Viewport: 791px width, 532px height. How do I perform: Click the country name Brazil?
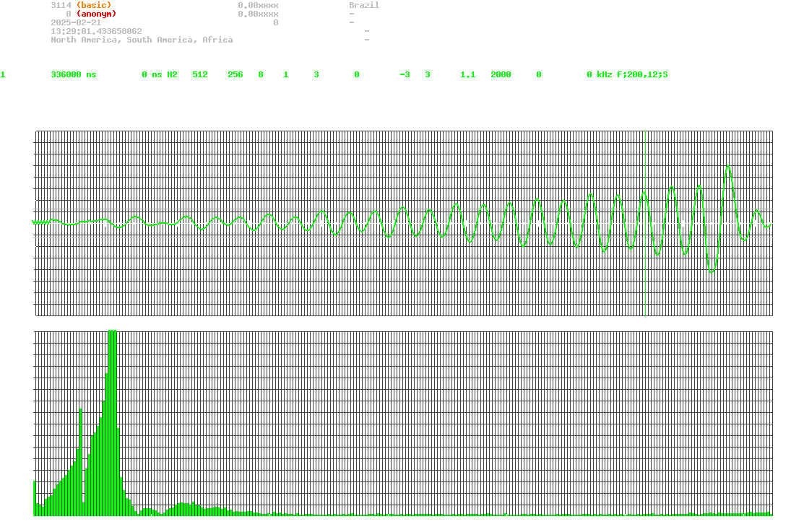tap(364, 5)
